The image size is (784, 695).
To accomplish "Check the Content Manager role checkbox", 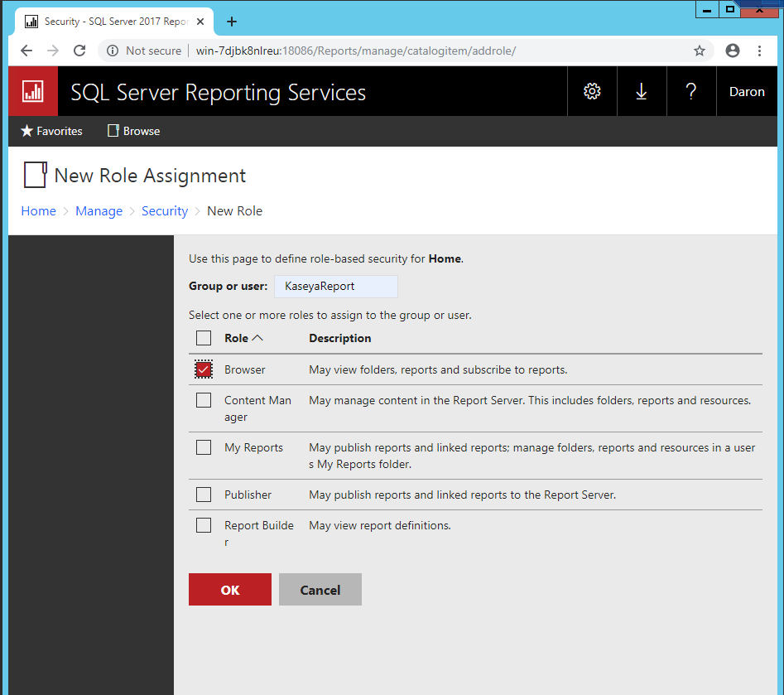I will (x=204, y=400).
